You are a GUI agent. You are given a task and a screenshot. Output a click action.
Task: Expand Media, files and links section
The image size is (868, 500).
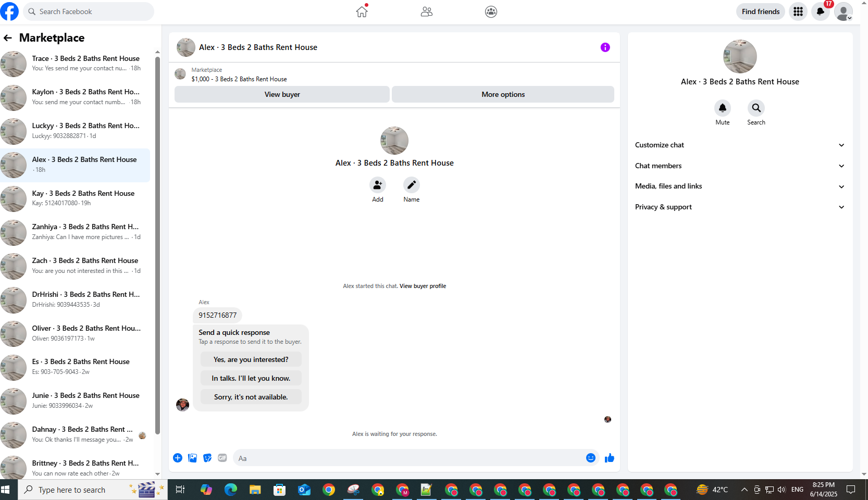pos(740,186)
